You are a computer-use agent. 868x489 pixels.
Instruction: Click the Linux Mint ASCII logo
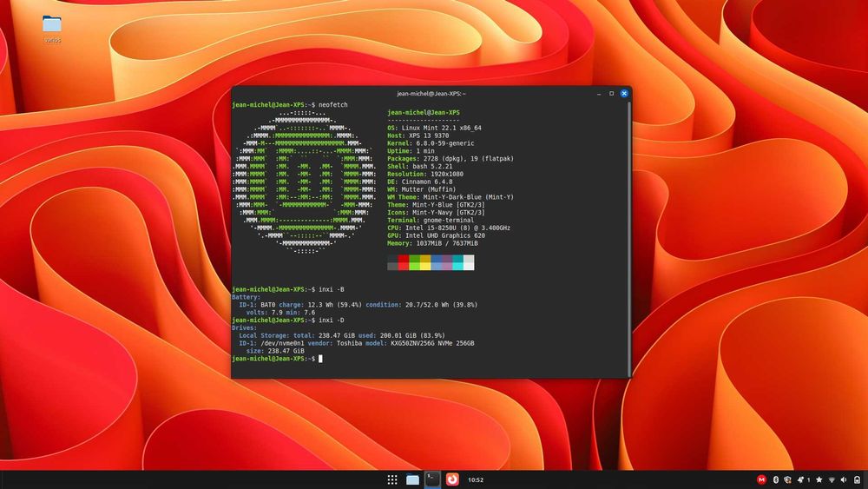coord(304,182)
